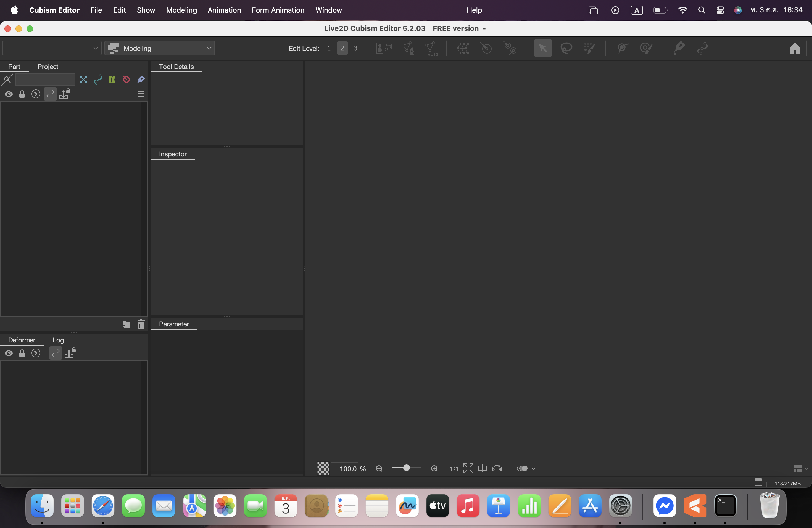Viewport: 812px width, 528px height.
Task: Click the canvas zoom slider handle
Action: click(406, 468)
